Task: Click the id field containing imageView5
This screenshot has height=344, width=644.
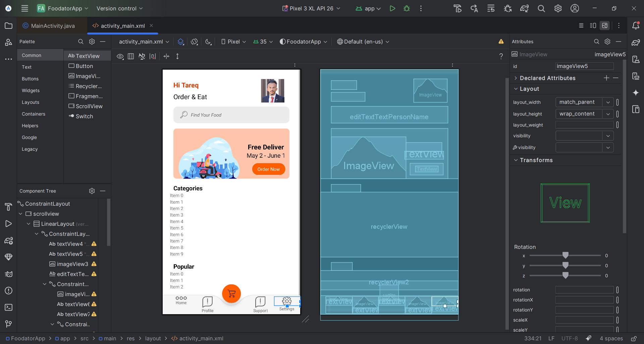Action: tap(584, 66)
